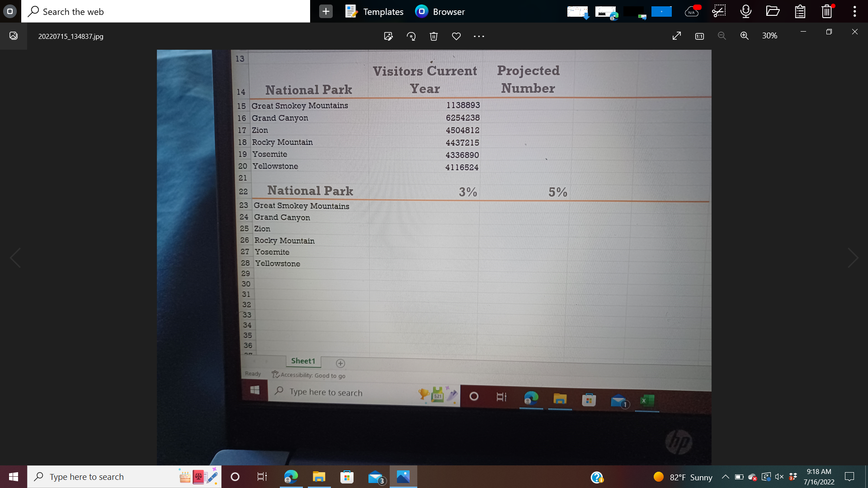Click the 30% zoom level indicator
The image size is (868, 488).
(769, 36)
